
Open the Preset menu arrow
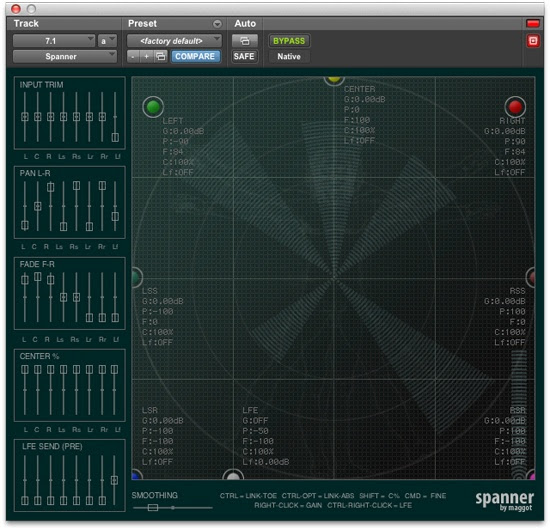tap(217, 24)
